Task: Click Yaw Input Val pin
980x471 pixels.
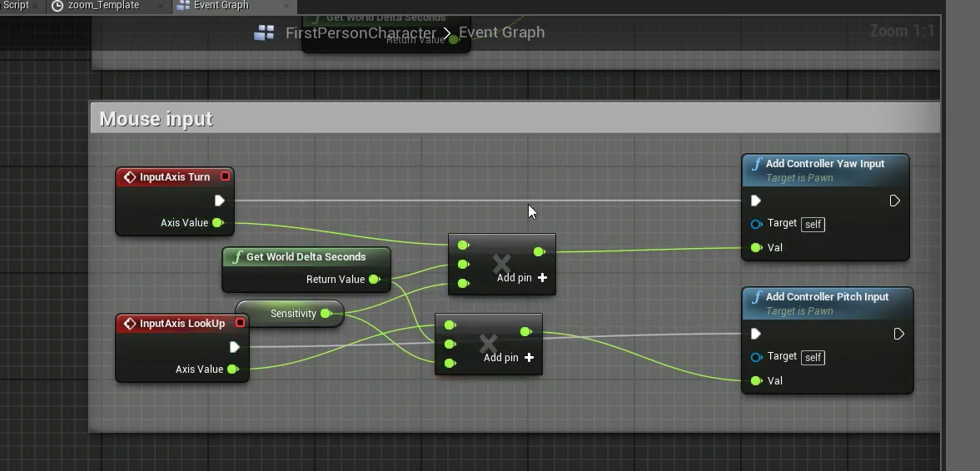Action: pos(756,248)
